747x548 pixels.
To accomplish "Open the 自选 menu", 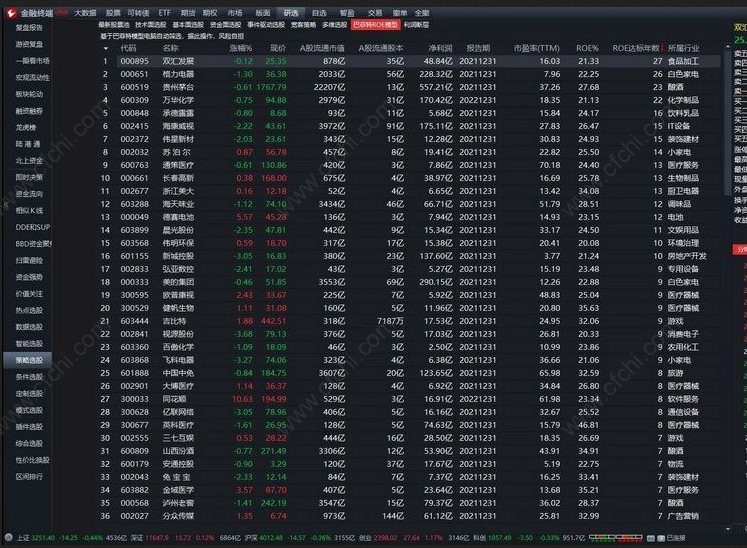I will pos(319,13).
